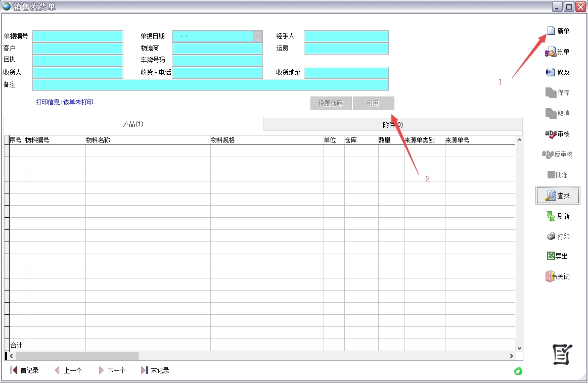The image size is (588, 383).
Task: Click the 修改 (Modify) icon
Action: coord(551,72)
